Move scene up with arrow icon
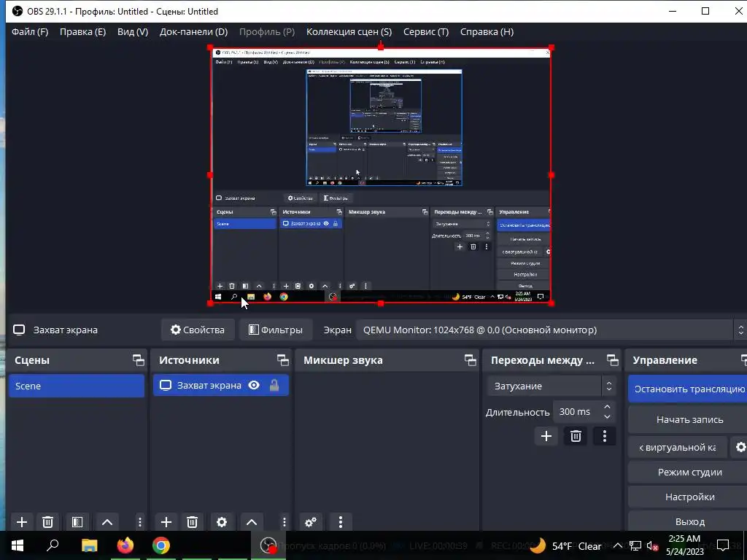 107,522
